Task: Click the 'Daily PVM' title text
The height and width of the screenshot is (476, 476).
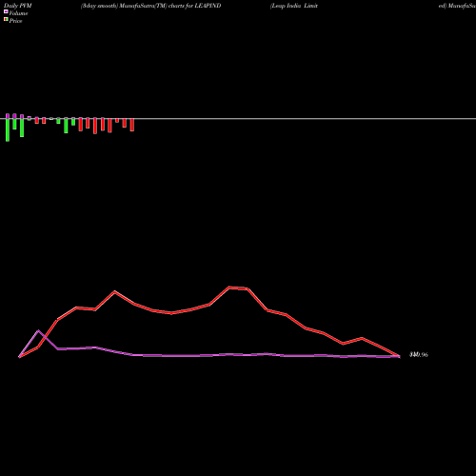Action: point(18,6)
